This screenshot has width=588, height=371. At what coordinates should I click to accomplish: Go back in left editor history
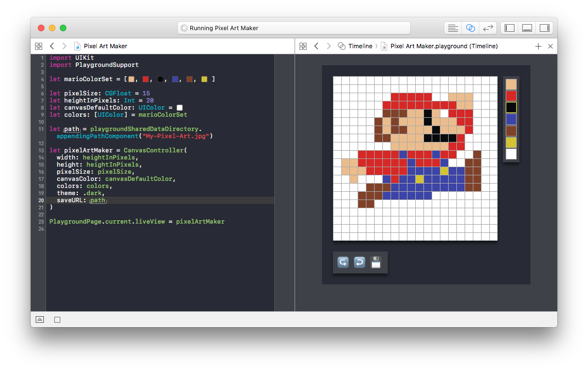click(52, 46)
